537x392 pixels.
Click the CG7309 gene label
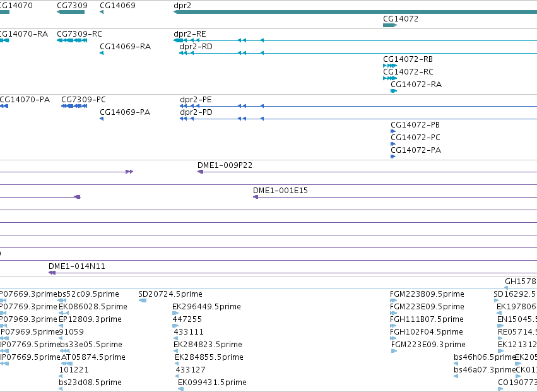point(72,6)
